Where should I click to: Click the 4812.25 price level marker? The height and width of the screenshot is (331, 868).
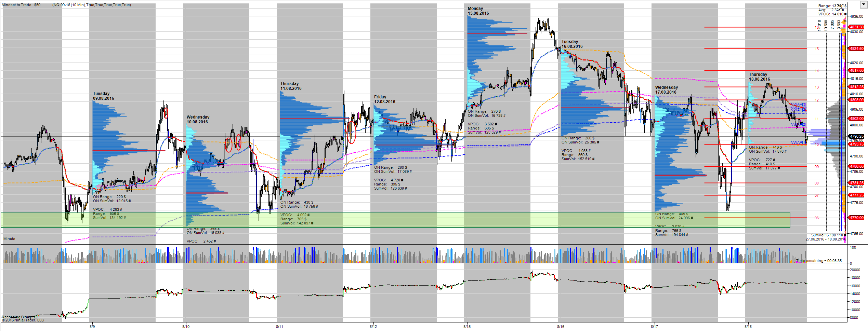tap(857, 87)
